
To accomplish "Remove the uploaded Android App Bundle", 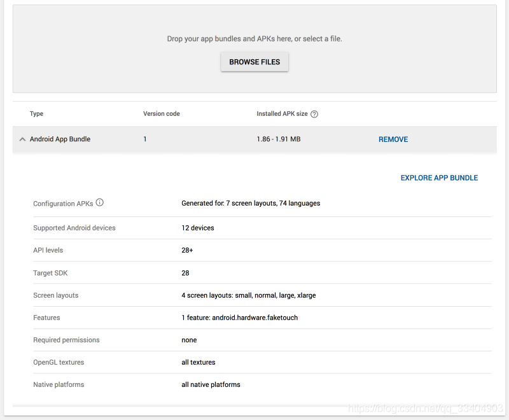I will 393,139.
